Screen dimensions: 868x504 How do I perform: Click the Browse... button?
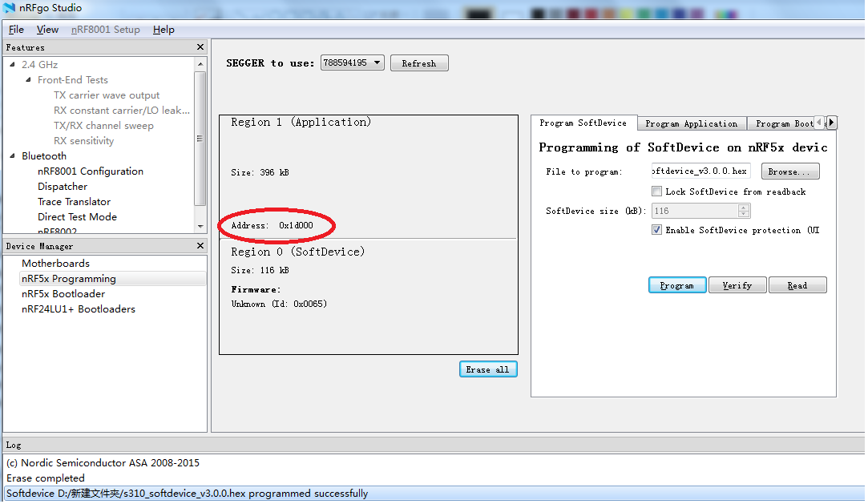(790, 171)
